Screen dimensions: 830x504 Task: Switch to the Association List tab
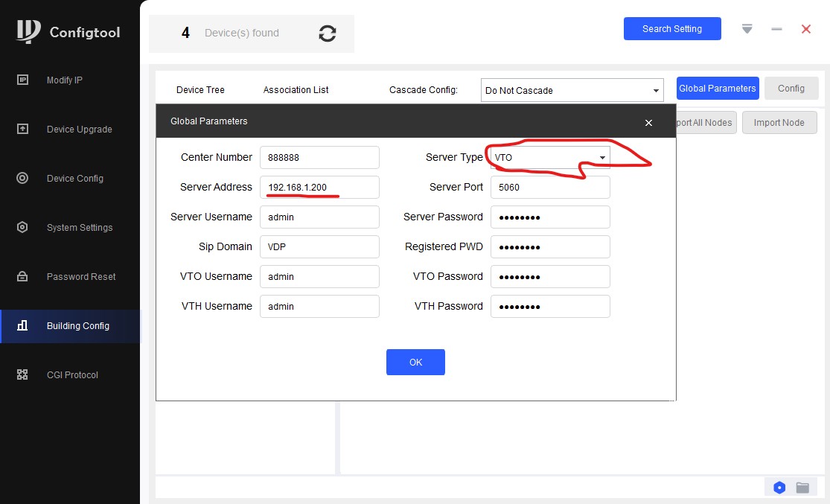tap(296, 90)
